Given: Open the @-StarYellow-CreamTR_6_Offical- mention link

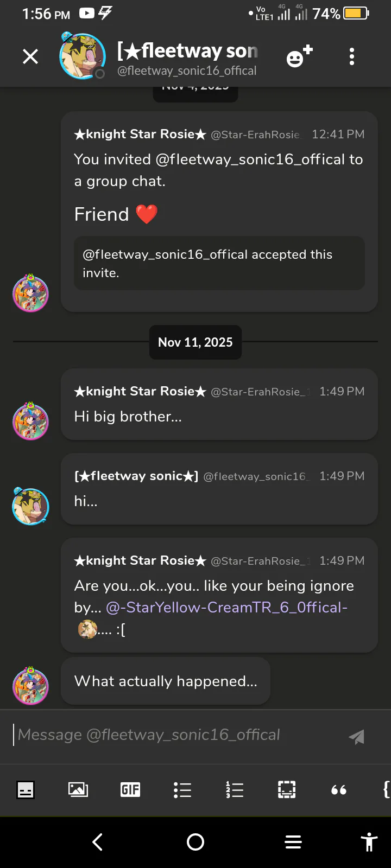Looking at the screenshot, I should 226,607.
